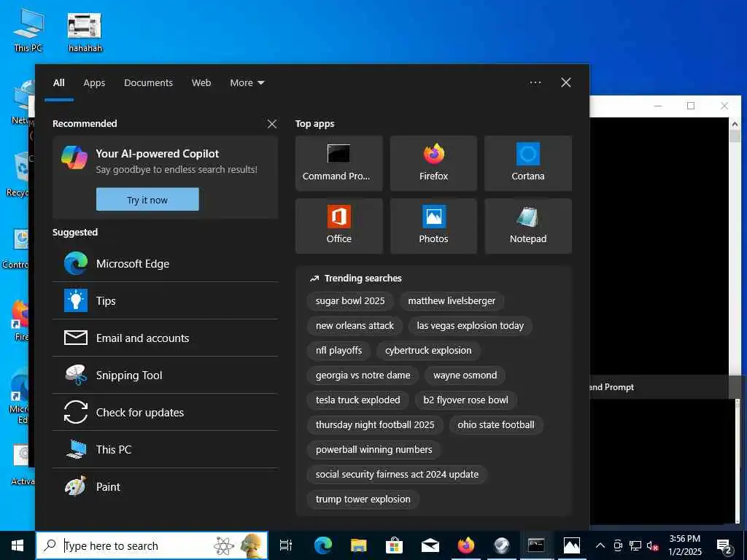
Task: Search trending georgia vs notre dame
Action: point(363,376)
